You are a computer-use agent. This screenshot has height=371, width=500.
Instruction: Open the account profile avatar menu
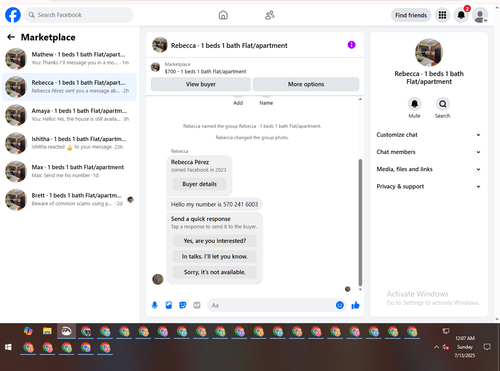click(x=480, y=15)
